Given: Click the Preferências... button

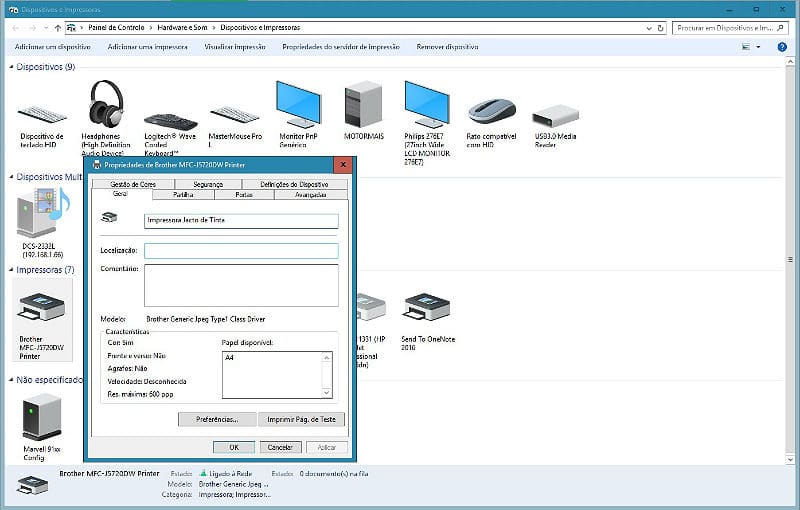Looking at the screenshot, I should 217,419.
